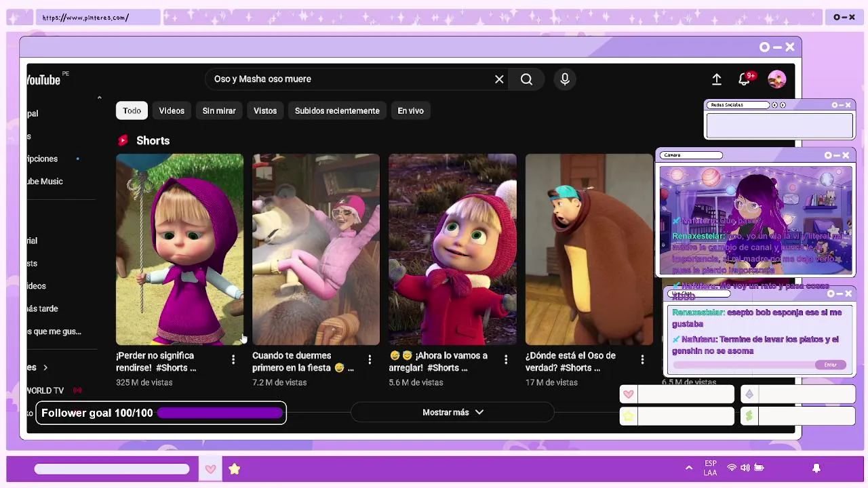Open 's que me gus...' liked videos sidebar item
The width and height of the screenshot is (868, 488).
pos(54,331)
